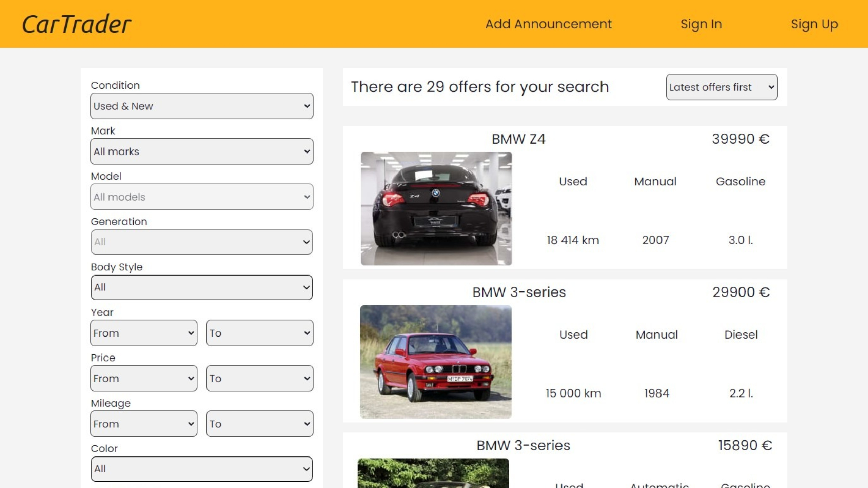Expand the Generation selector
The width and height of the screenshot is (868, 488).
(x=201, y=242)
